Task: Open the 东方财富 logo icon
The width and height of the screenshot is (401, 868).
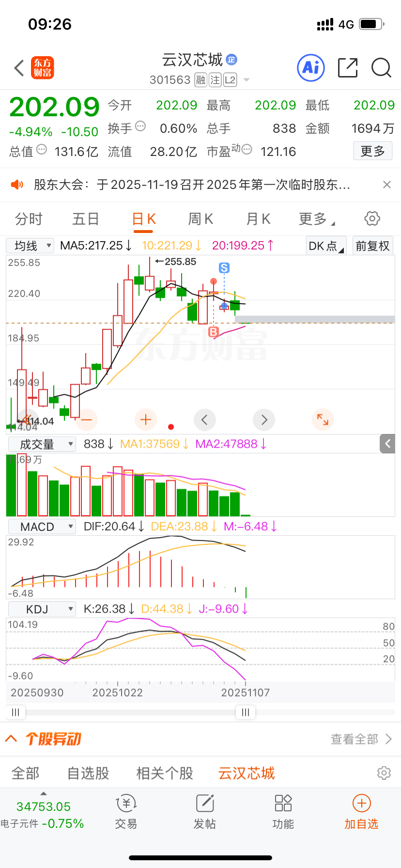Action: [43, 68]
